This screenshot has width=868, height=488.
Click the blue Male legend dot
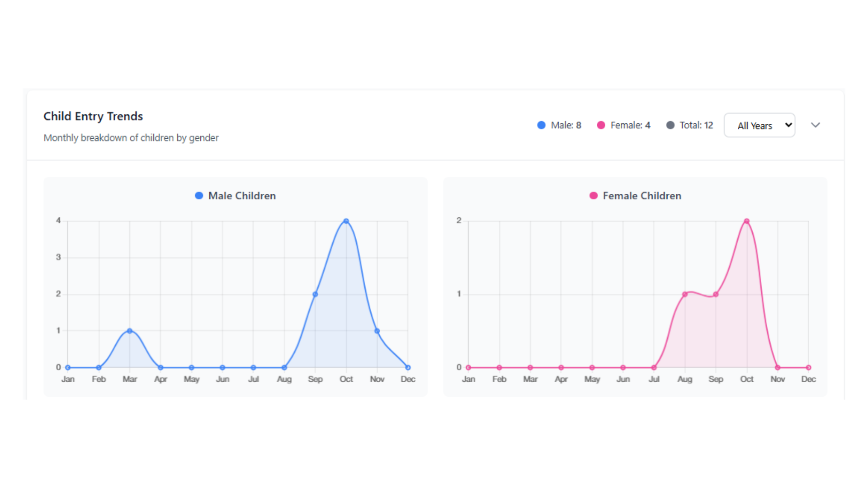point(541,125)
